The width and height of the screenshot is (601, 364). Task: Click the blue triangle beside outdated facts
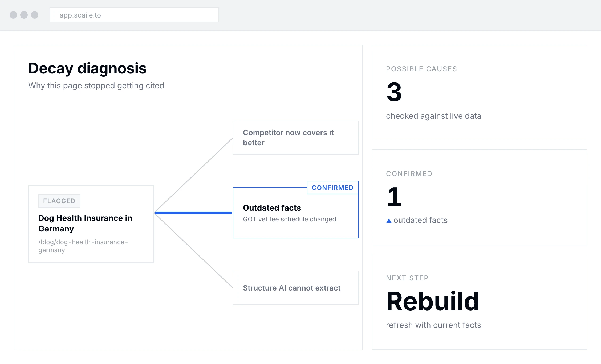pyautogui.click(x=389, y=221)
